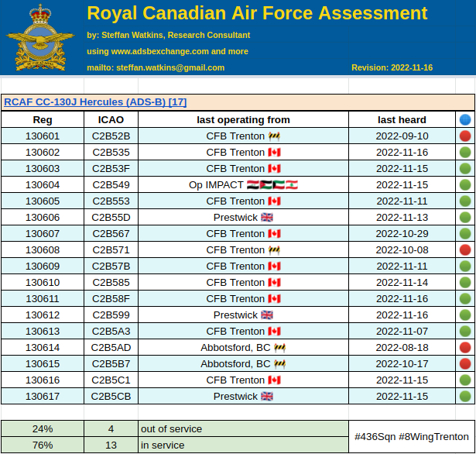Viewport: 476px width, 454px height.
Task: Click Canadian flag in 130611 row
Action: [274, 299]
